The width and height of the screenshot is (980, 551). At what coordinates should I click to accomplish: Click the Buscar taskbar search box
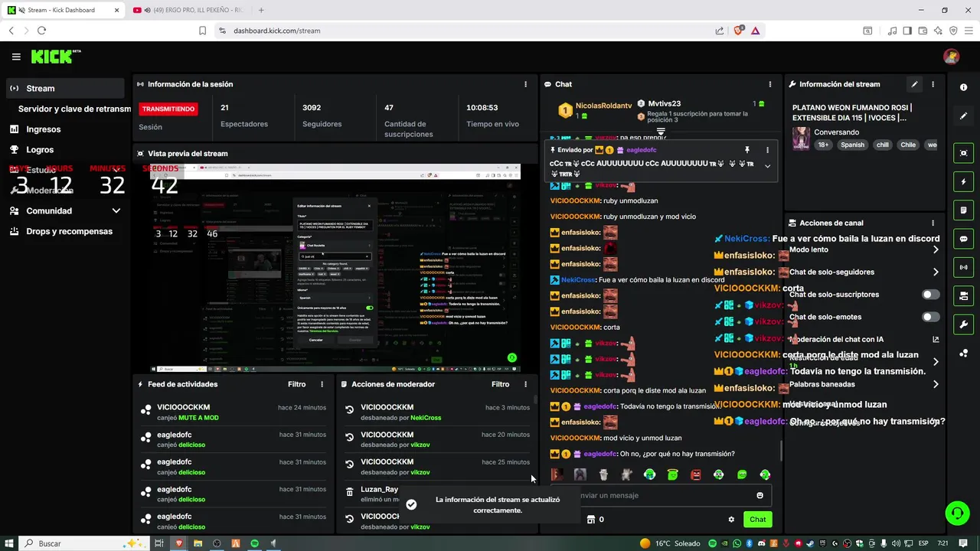(x=84, y=543)
